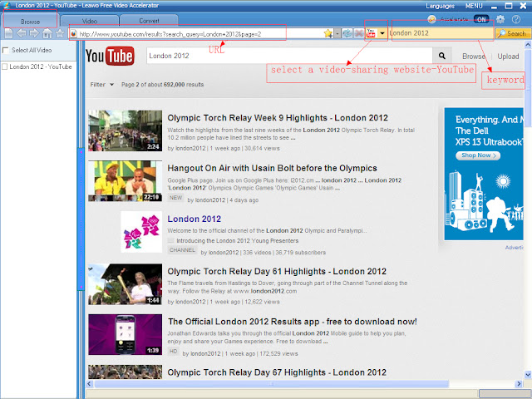Open the video site selector dropdown arrow
The height and width of the screenshot is (399, 532).
pos(382,33)
